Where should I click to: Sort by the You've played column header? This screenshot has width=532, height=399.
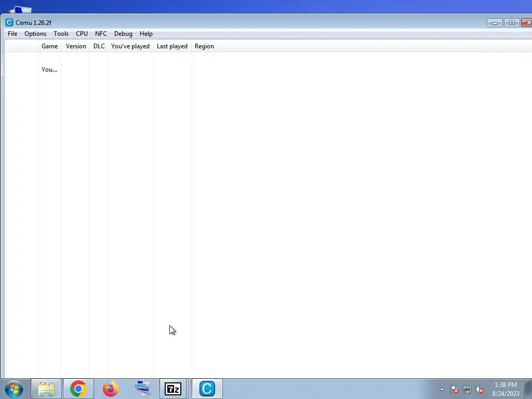point(130,46)
